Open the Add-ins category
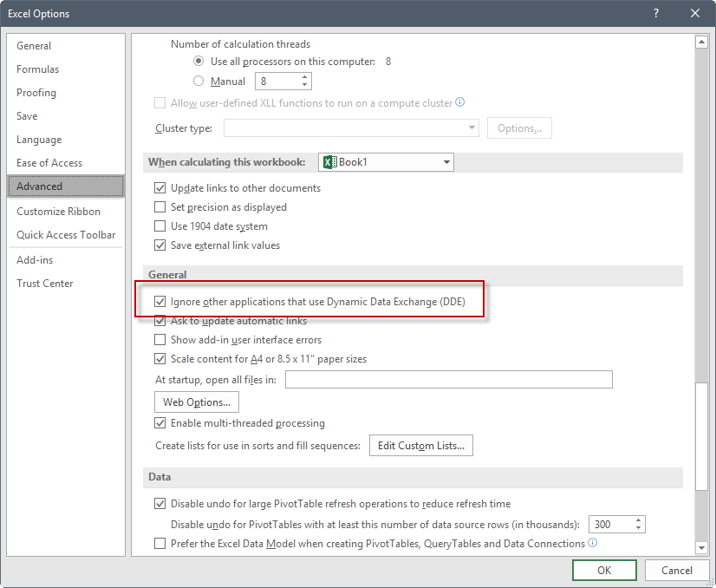Screen dimensions: 716x588 coord(66,260)
